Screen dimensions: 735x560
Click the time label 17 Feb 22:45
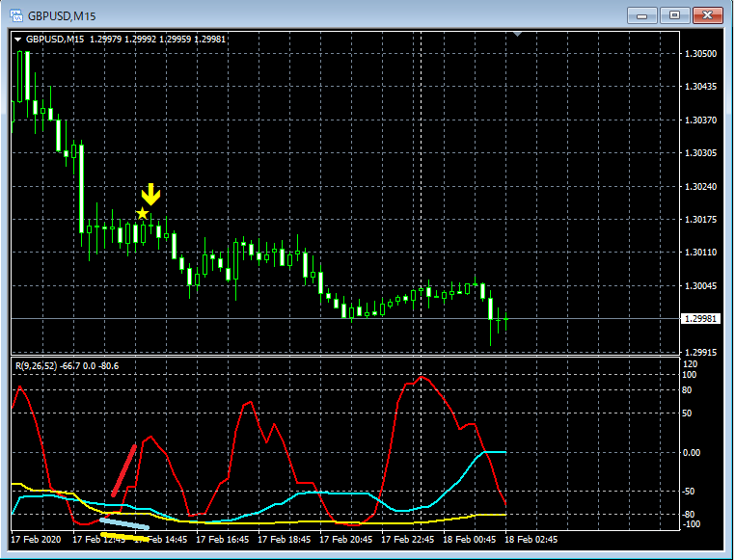click(408, 540)
